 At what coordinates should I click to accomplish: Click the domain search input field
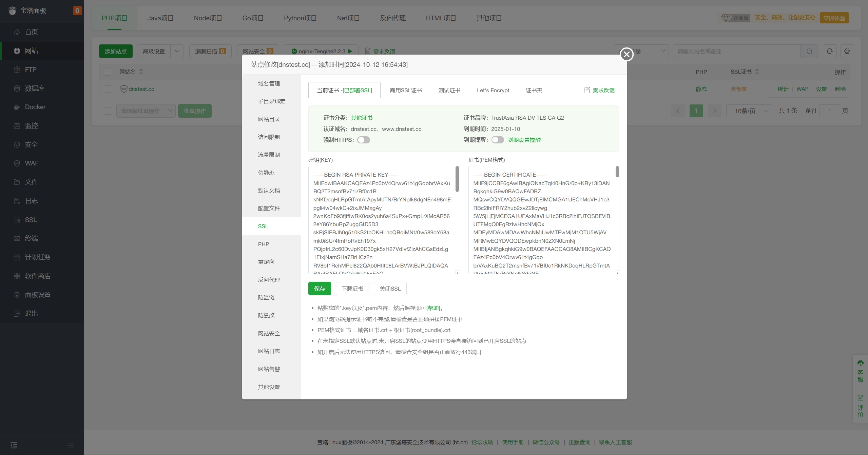(x=736, y=51)
